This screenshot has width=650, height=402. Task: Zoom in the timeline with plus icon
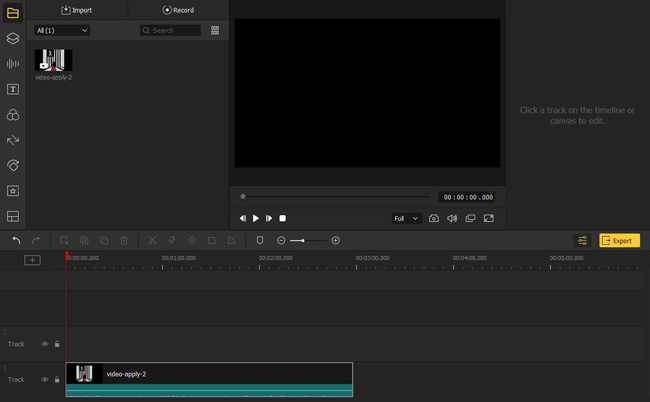pyautogui.click(x=336, y=240)
